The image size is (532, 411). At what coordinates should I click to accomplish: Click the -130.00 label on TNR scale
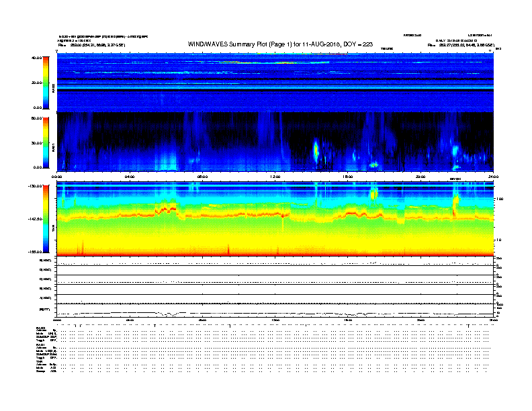[35, 186]
